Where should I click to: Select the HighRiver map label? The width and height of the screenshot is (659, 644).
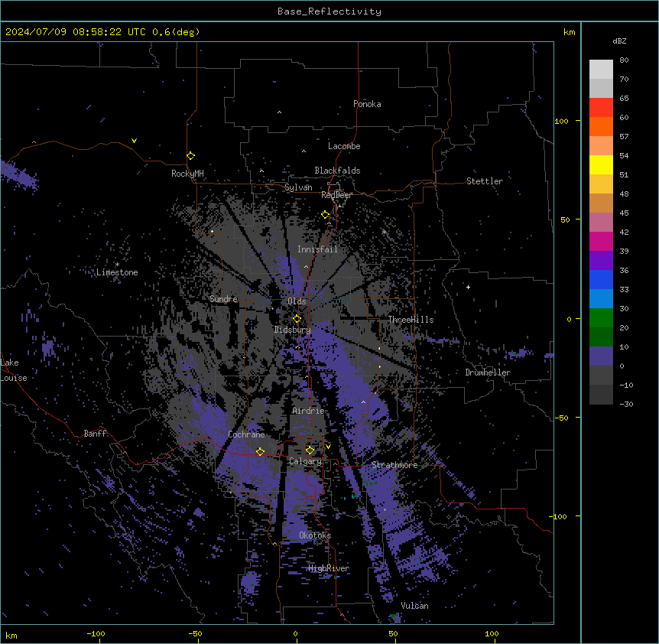(x=329, y=568)
